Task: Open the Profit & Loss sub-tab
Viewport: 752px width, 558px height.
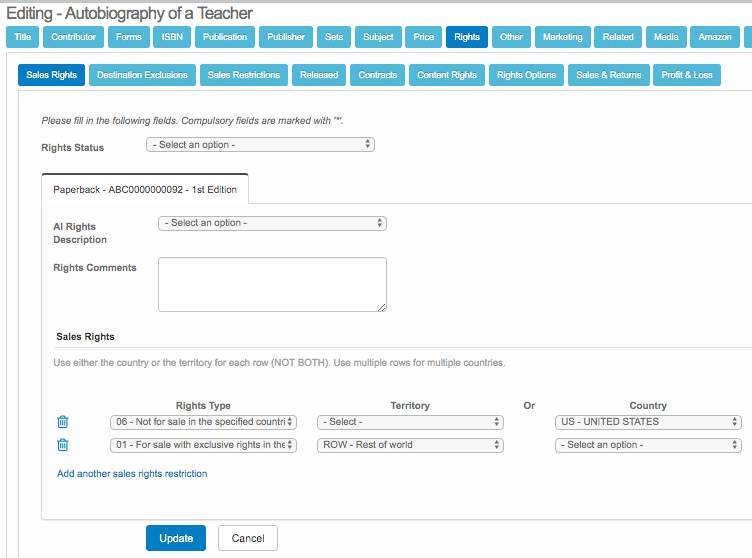Action: [x=687, y=75]
